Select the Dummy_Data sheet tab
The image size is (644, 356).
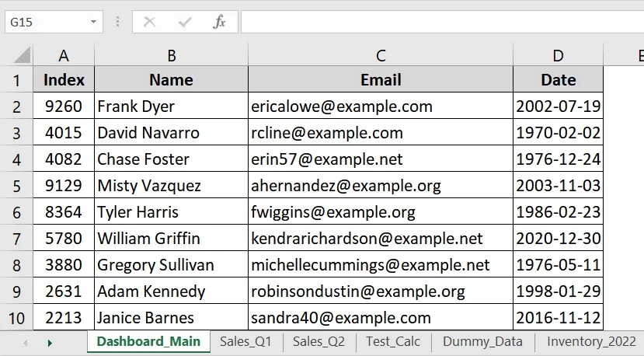click(482, 341)
